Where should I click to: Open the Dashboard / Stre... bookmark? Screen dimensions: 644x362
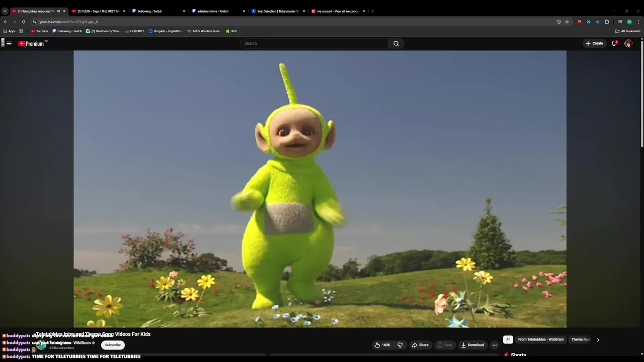pos(103,31)
